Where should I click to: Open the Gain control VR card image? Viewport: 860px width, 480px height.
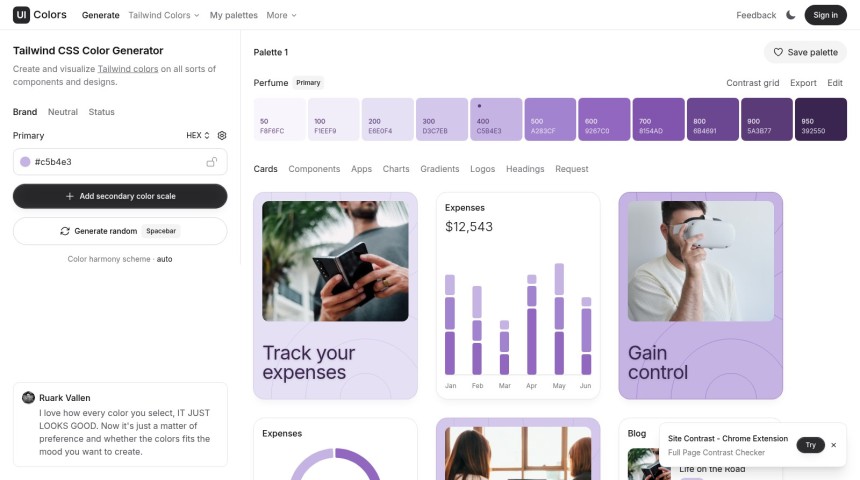coord(701,261)
